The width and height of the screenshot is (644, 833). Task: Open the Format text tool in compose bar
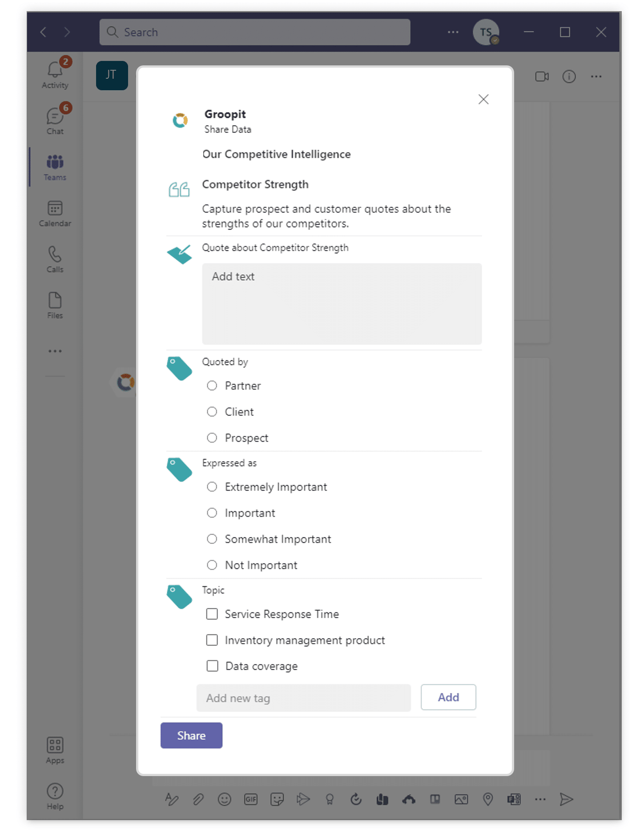click(172, 799)
